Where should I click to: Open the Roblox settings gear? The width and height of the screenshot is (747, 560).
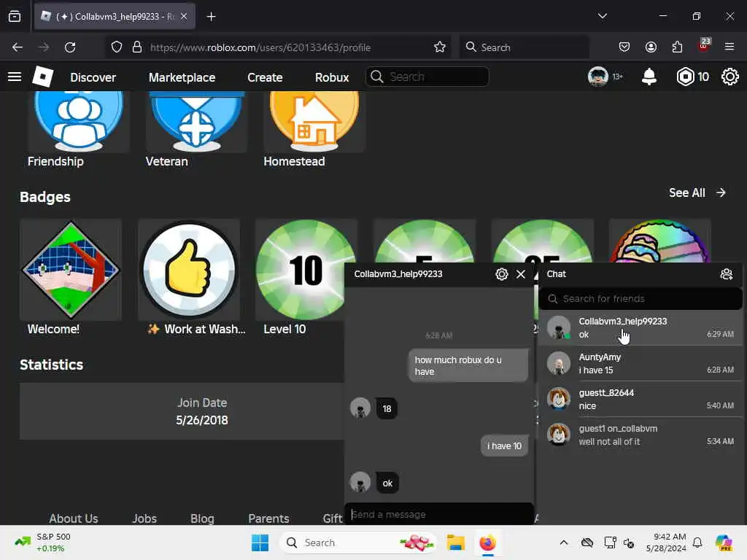(x=729, y=77)
